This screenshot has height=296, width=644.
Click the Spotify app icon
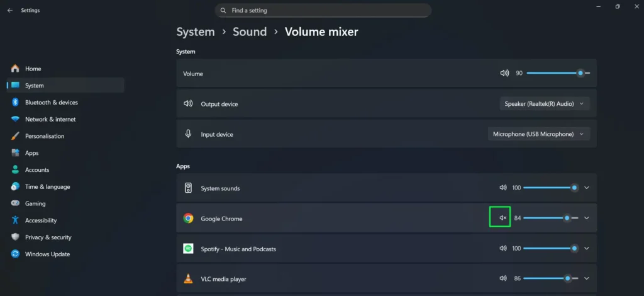tap(188, 249)
